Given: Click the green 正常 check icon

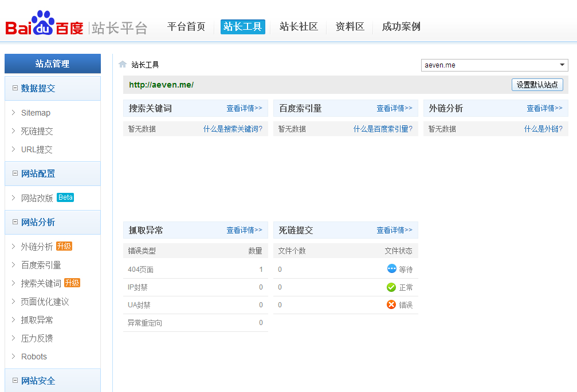Looking at the screenshot, I should pyautogui.click(x=391, y=287).
